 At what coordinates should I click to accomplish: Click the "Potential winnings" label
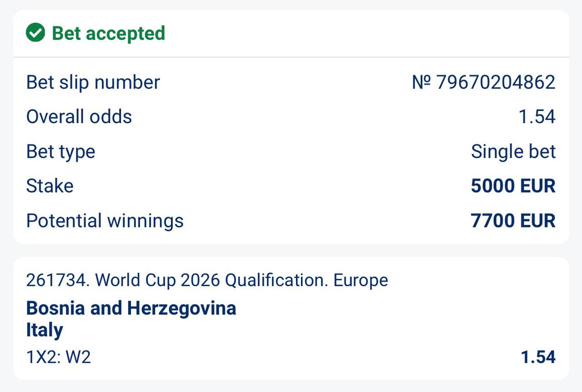[105, 221]
